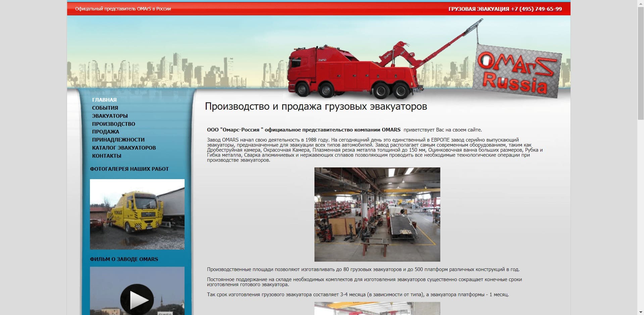The image size is (644, 315).
Task: Click paragraph starting 'Производственные площади позволяют'
Action: [363, 269]
